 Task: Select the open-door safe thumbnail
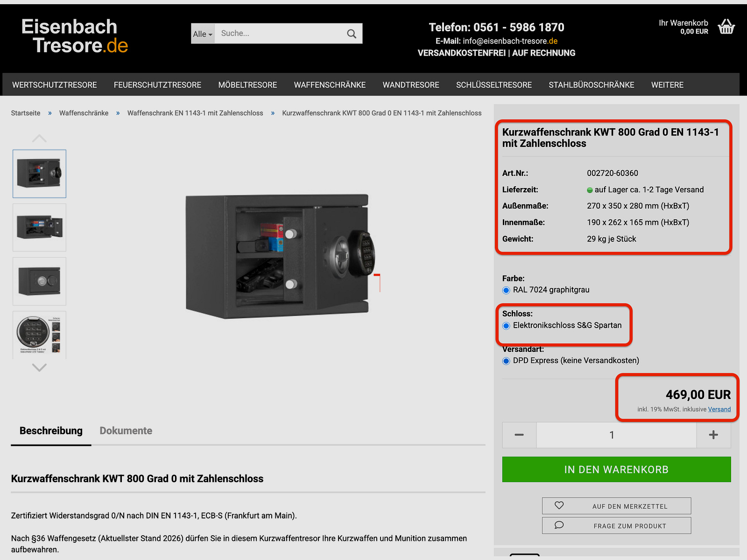coord(39,227)
